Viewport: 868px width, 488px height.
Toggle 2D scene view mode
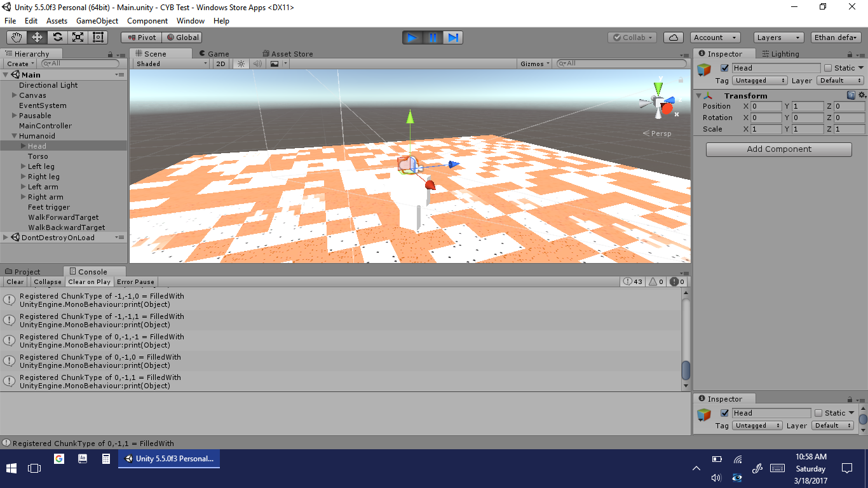pos(220,64)
